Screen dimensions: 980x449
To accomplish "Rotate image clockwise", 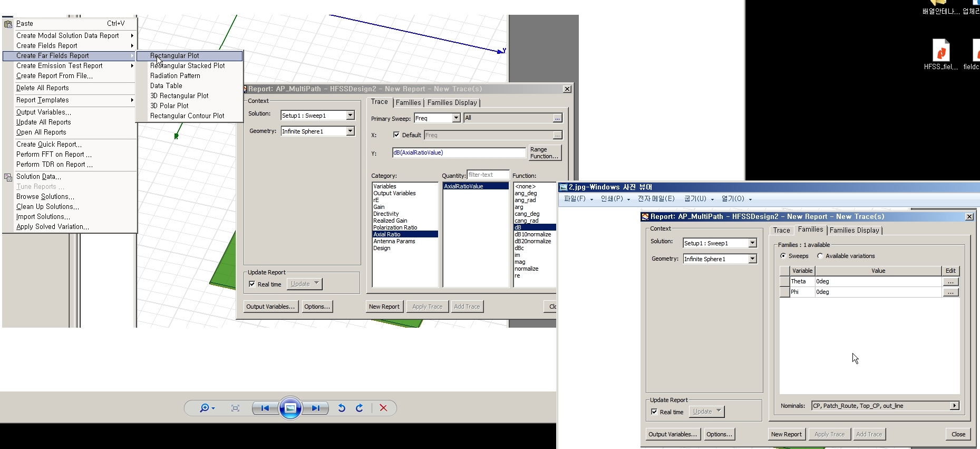I will point(360,408).
